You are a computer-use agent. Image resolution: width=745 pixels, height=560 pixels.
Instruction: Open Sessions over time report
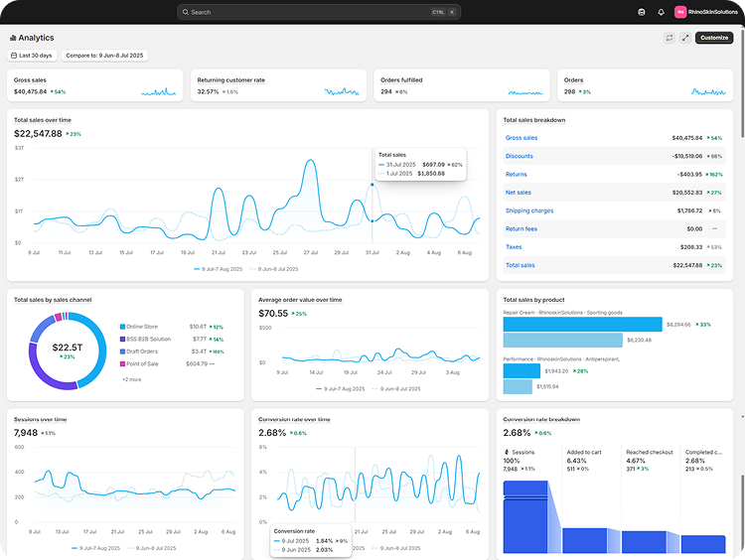coord(41,419)
